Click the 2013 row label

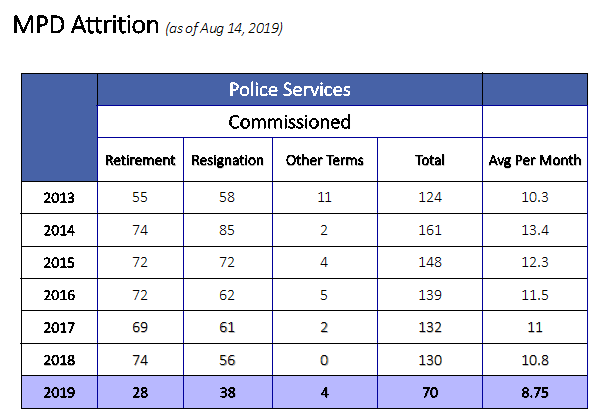point(59,197)
